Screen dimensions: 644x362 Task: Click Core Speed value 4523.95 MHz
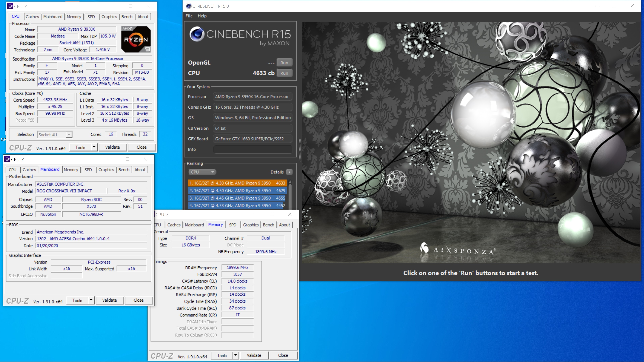55,100
